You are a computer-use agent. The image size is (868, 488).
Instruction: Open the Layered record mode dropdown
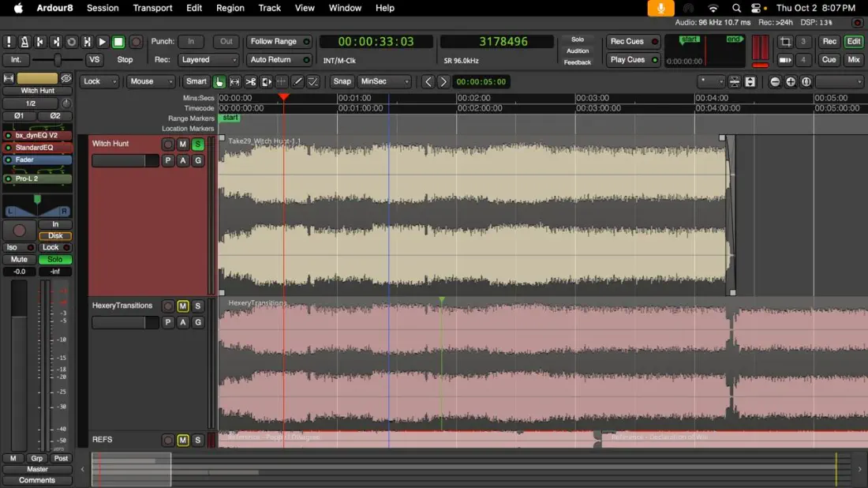pyautogui.click(x=208, y=60)
